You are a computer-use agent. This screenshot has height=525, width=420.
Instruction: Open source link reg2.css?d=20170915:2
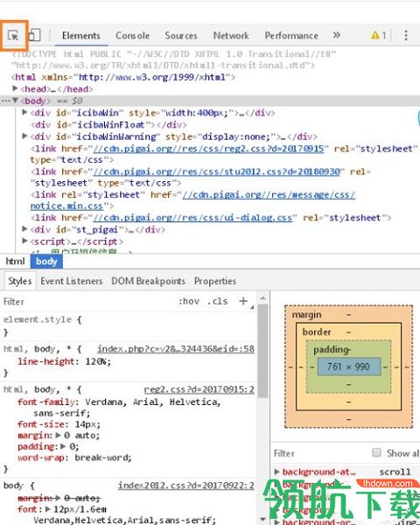[x=199, y=389]
